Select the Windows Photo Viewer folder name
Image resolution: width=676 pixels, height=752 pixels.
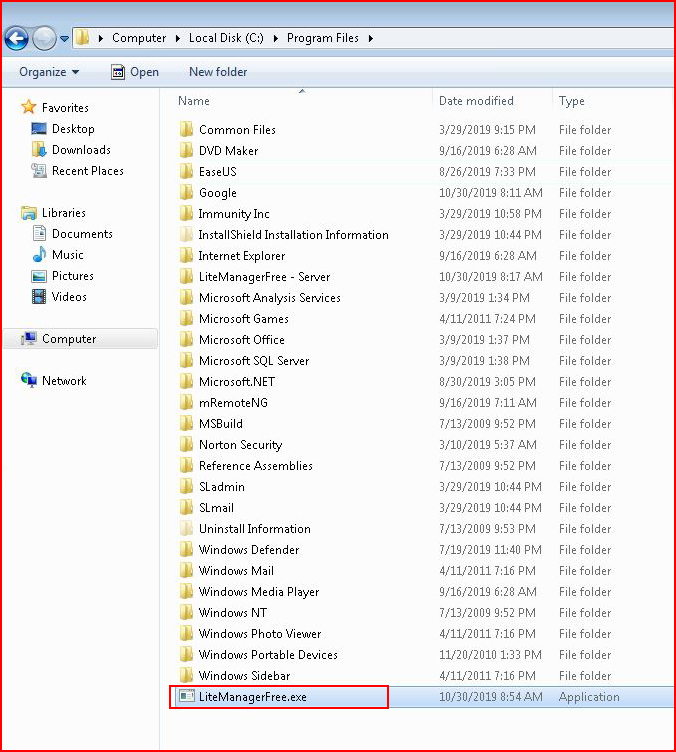[260, 634]
